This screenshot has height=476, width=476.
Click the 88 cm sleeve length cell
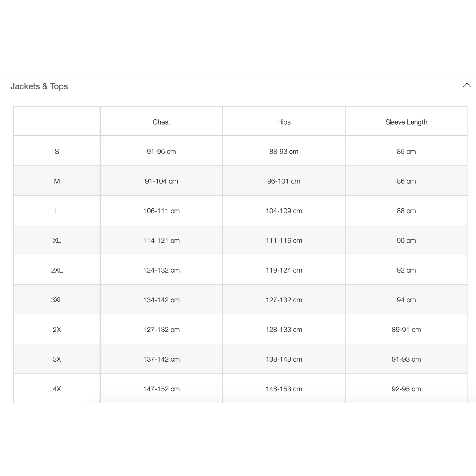point(406,211)
